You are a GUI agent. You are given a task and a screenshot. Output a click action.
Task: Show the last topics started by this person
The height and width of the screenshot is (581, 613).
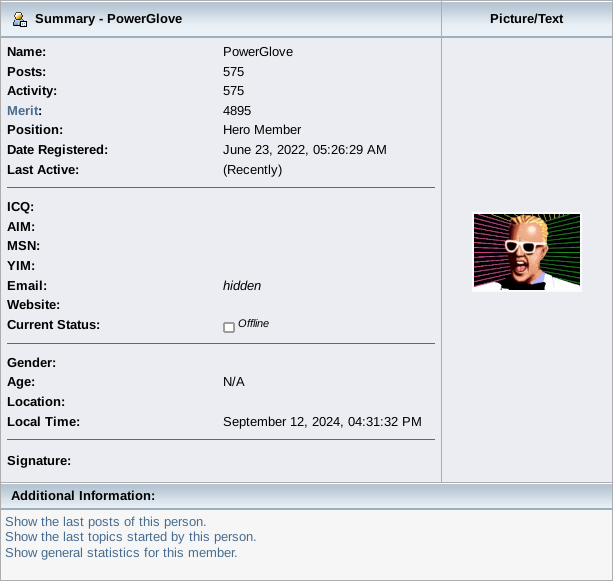[131, 537]
